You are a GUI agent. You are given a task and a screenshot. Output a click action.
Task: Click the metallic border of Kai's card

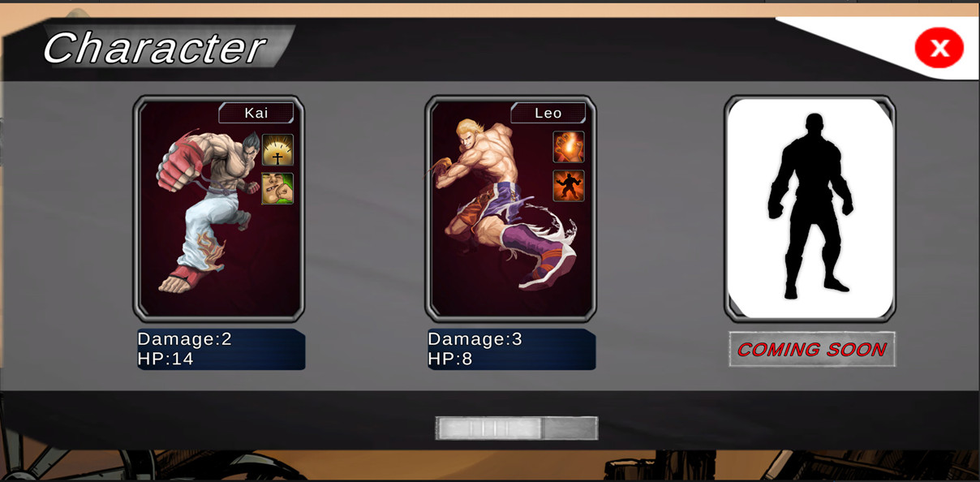(136, 209)
